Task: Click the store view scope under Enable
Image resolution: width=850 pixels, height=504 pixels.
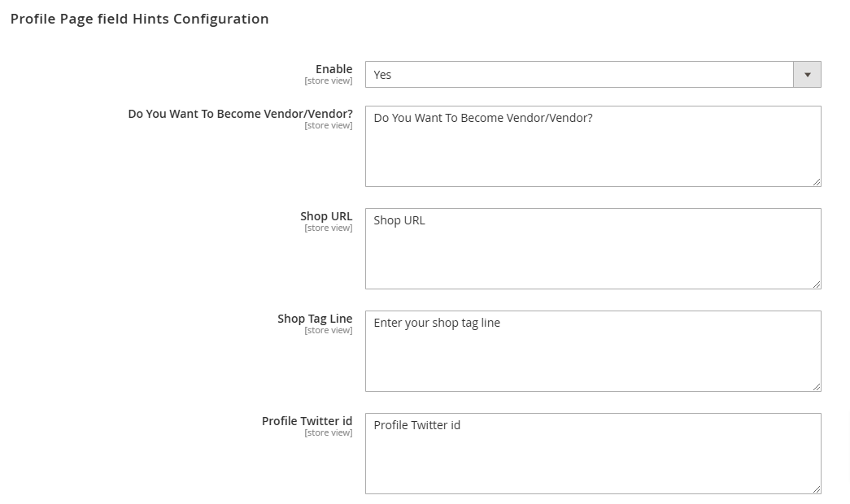Action: point(329,80)
